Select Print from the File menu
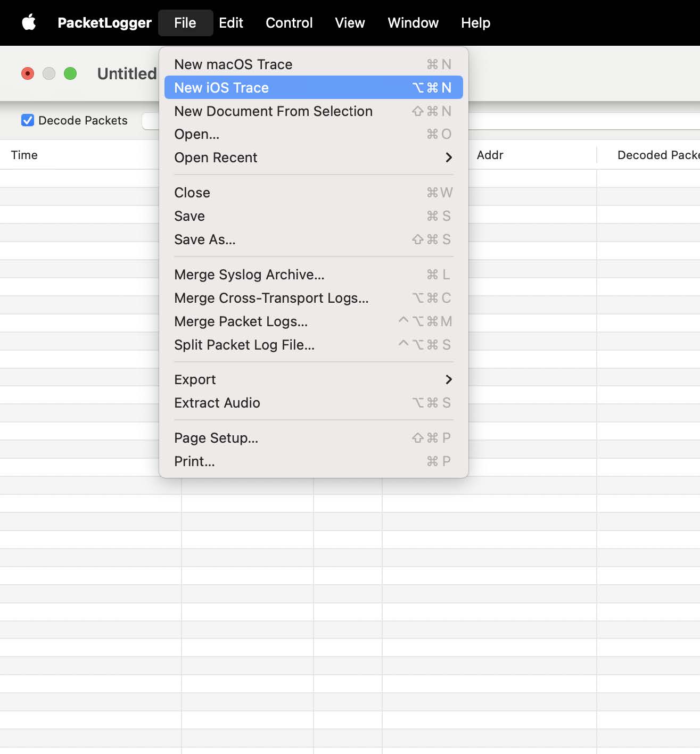Screen dimensions: 700x754 pos(194,461)
